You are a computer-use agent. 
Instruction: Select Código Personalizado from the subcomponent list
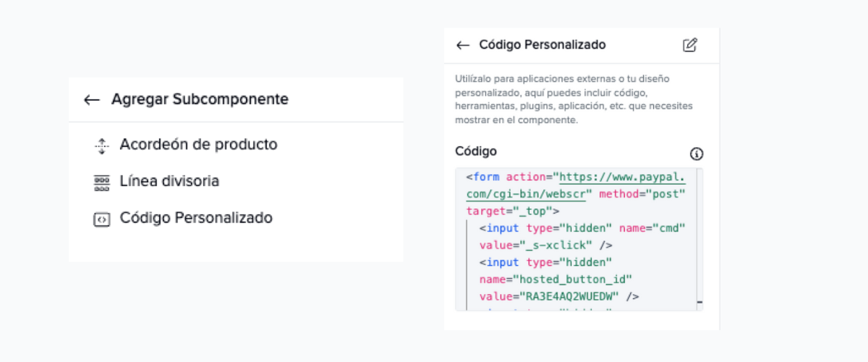[x=196, y=218]
